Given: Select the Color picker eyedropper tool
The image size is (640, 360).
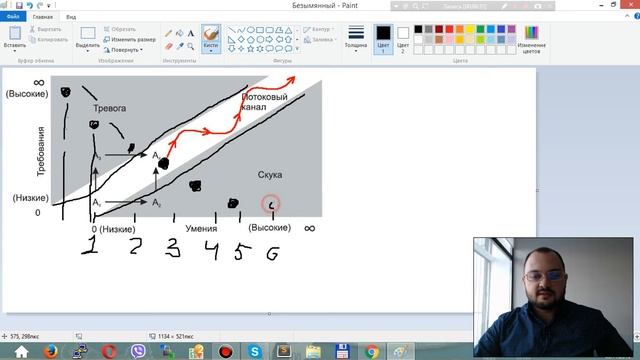Looking at the screenshot, I should 180,46.
